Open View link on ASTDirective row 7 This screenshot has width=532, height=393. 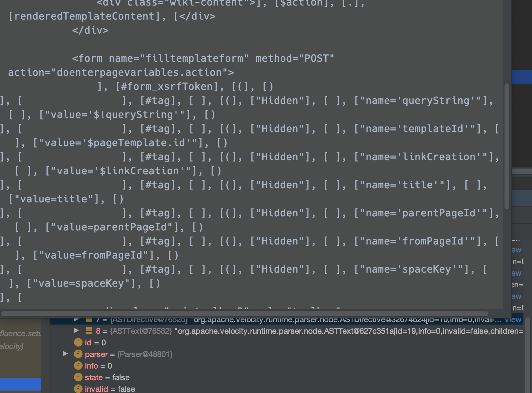pyautogui.click(x=513, y=320)
